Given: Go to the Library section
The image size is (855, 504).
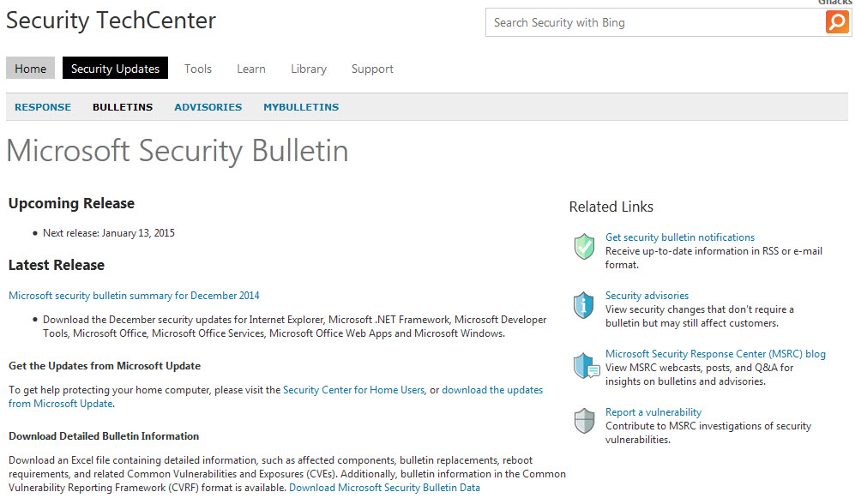Looking at the screenshot, I should [309, 69].
